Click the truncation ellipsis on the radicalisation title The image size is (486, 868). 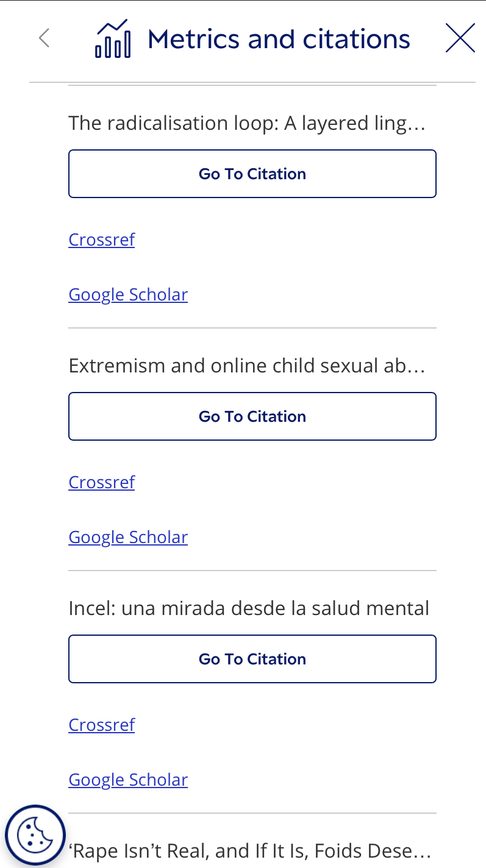[x=416, y=124]
